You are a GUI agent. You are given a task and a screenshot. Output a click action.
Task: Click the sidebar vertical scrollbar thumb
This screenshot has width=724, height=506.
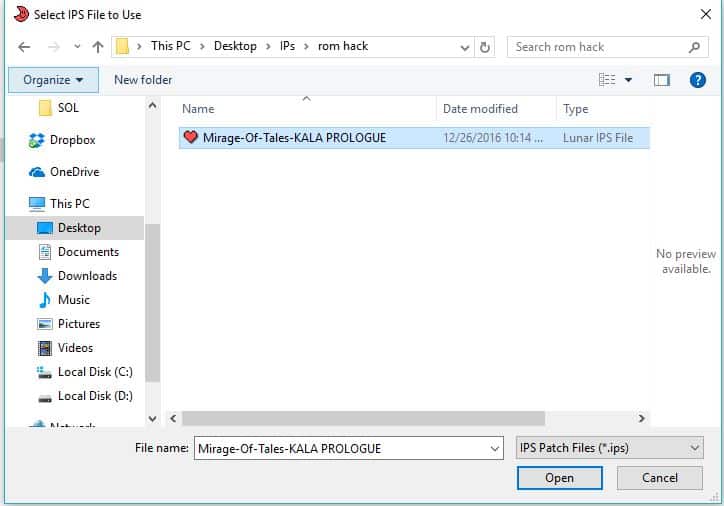[152, 302]
